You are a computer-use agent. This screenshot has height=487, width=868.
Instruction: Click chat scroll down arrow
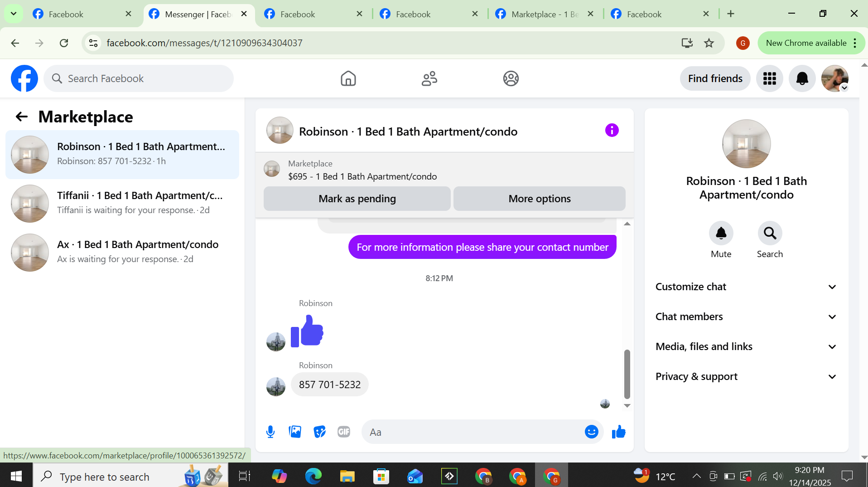(x=627, y=406)
